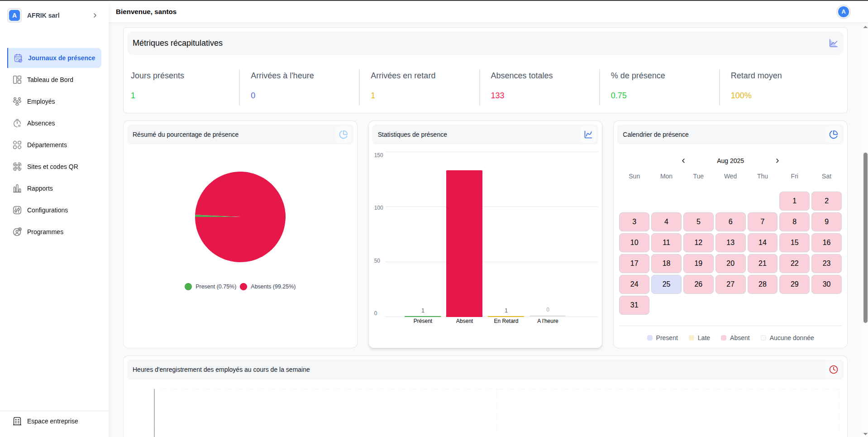This screenshot has height=437, width=868.
Task: Toggle Present series in pie chart legend
Action: tap(210, 287)
